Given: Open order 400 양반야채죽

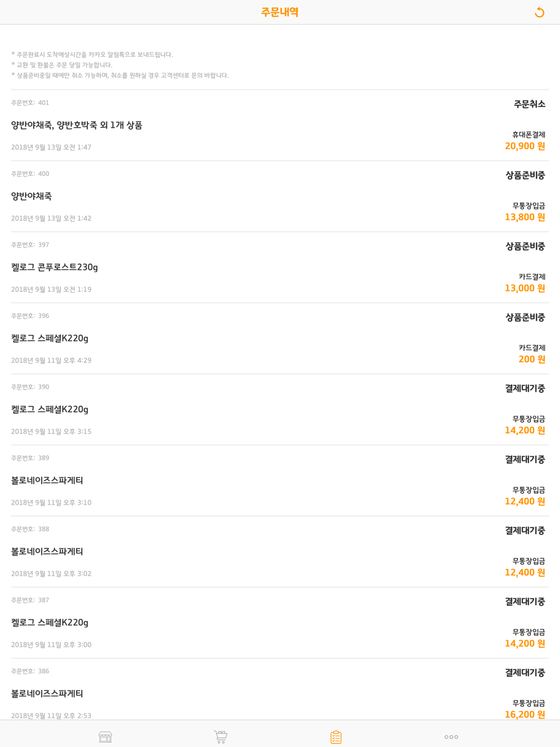Looking at the screenshot, I should pos(280,197).
